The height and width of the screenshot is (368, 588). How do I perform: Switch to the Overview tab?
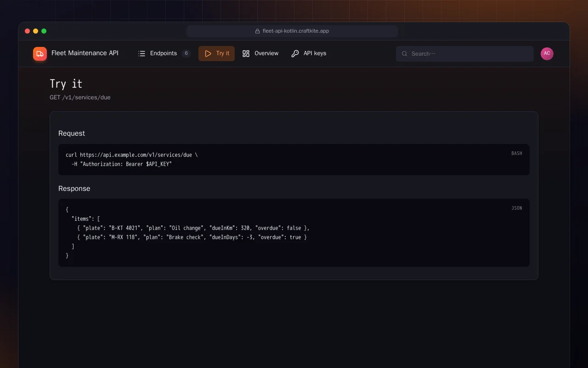coord(260,53)
